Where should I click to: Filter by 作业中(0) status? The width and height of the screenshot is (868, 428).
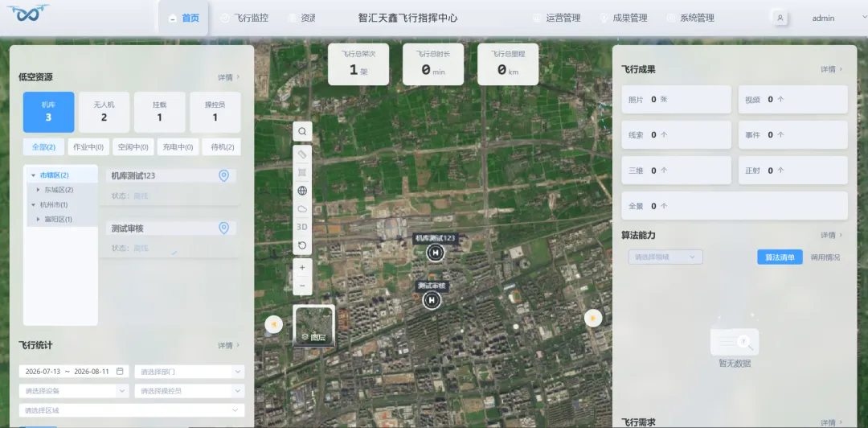[x=88, y=147]
